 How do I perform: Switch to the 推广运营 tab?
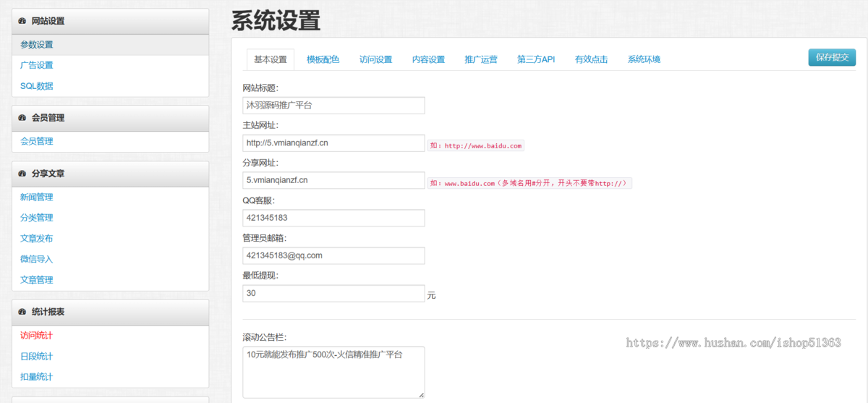(481, 59)
